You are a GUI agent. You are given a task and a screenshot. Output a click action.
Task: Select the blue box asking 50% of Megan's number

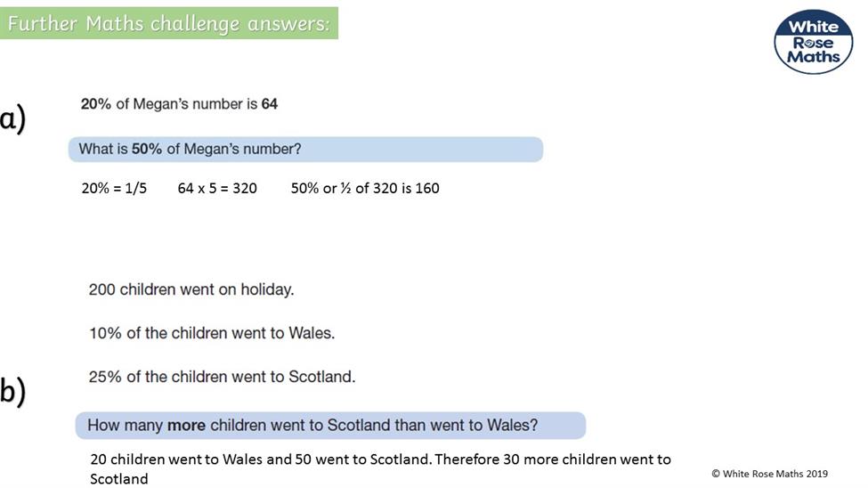(305, 150)
